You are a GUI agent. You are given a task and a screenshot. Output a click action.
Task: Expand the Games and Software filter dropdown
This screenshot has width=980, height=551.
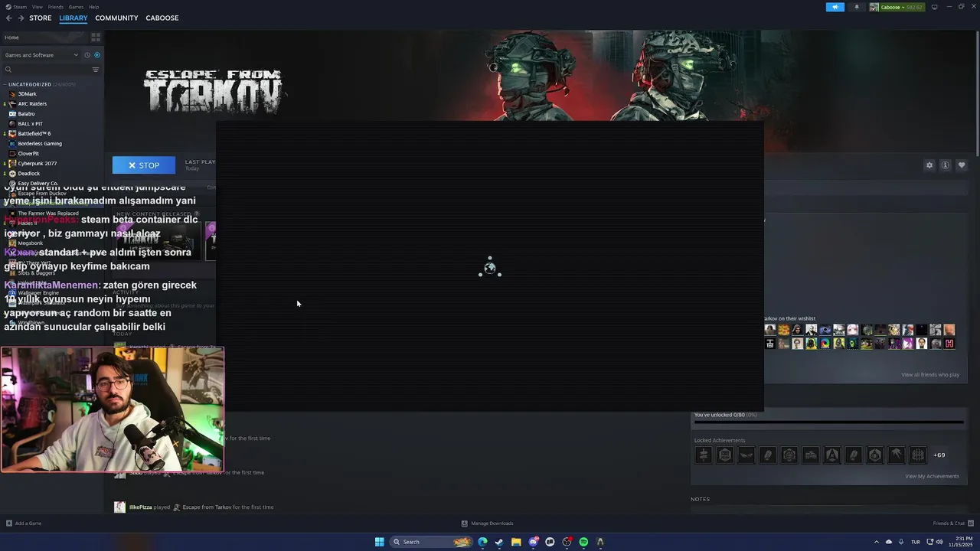(x=41, y=55)
